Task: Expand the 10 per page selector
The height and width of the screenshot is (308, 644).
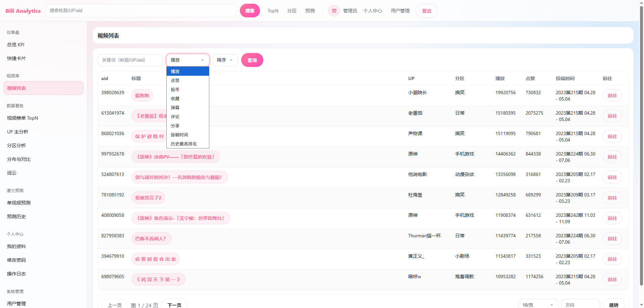Action: (538, 305)
